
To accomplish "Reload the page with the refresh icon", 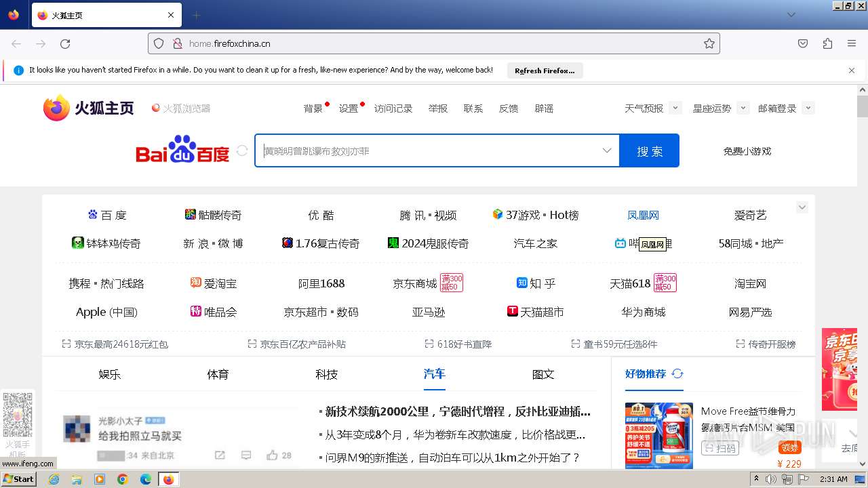I will [x=65, y=43].
